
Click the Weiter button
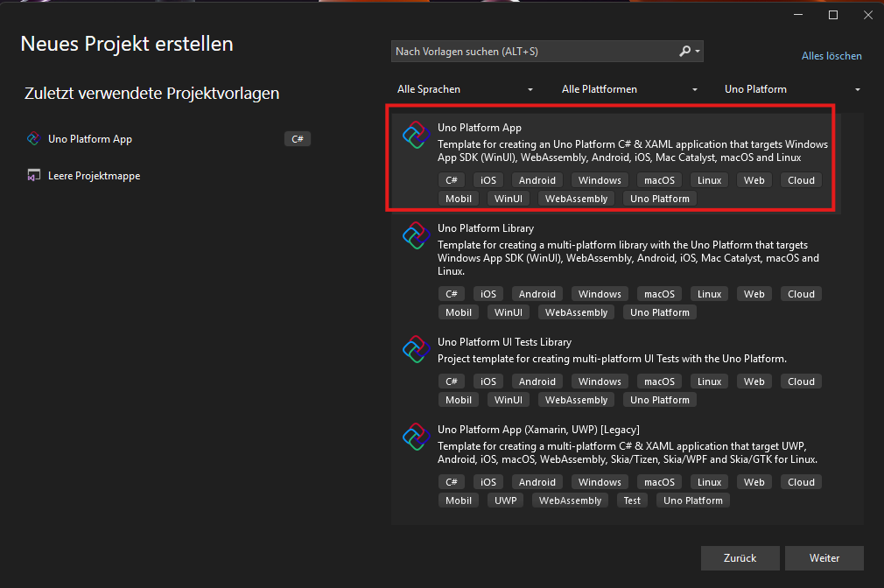click(x=824, y=557)
